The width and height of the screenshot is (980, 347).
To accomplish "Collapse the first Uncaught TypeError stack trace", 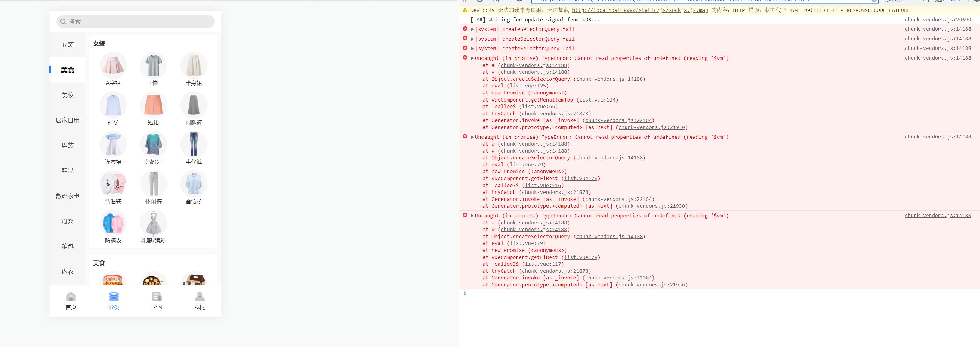I will pos(473,59).
